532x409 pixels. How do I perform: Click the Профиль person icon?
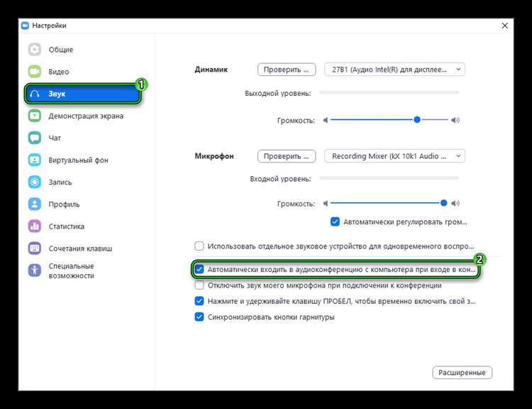(x=35, y=204)
